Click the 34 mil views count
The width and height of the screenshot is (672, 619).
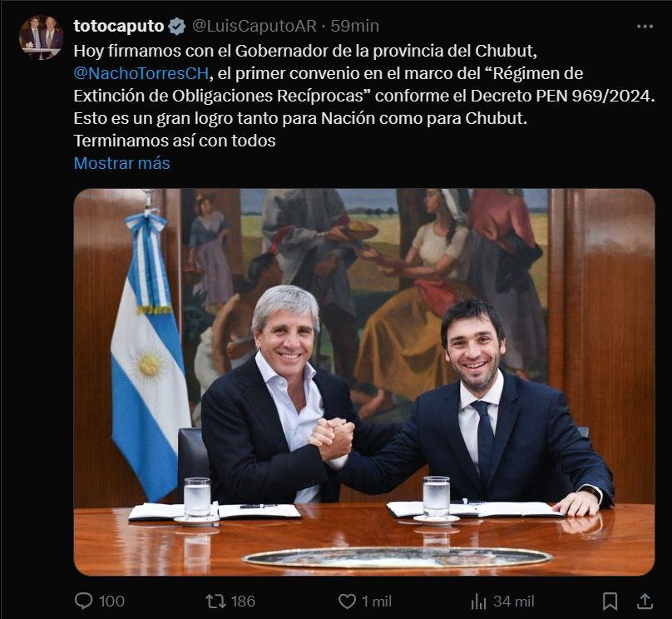[x=513, y=602]
